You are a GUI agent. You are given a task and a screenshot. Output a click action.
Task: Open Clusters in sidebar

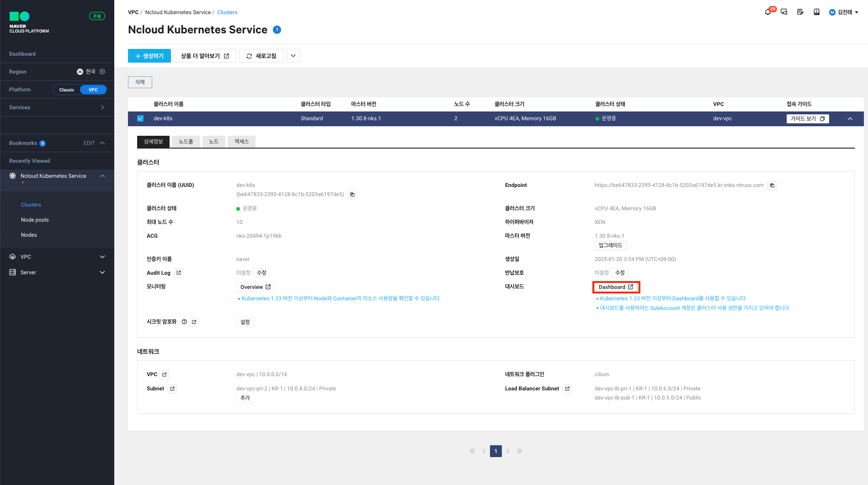click(31, 205)
